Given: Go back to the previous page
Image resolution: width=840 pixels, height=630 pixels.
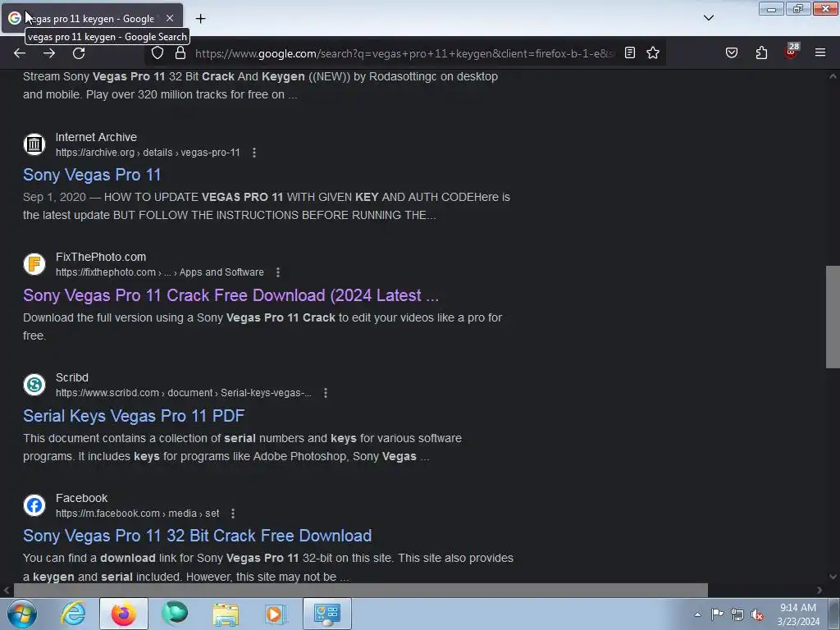Looking at the screenshot, I should tap(20, 53).
